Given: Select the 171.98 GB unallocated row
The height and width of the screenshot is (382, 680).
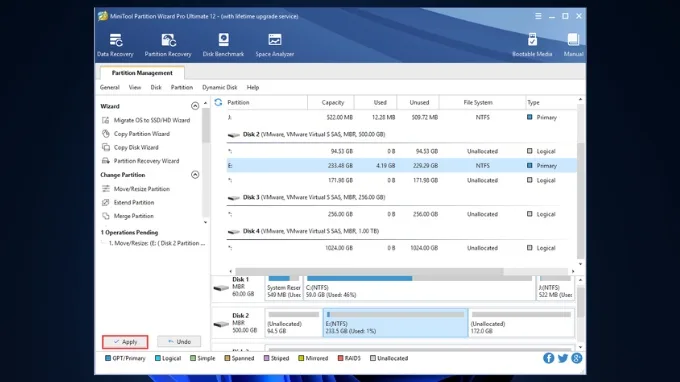Looking at the screenshot, I should (x=402, y=180).
